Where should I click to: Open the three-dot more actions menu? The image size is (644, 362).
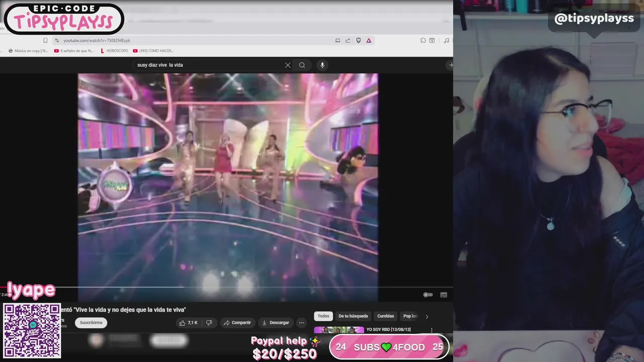(301, 323)
